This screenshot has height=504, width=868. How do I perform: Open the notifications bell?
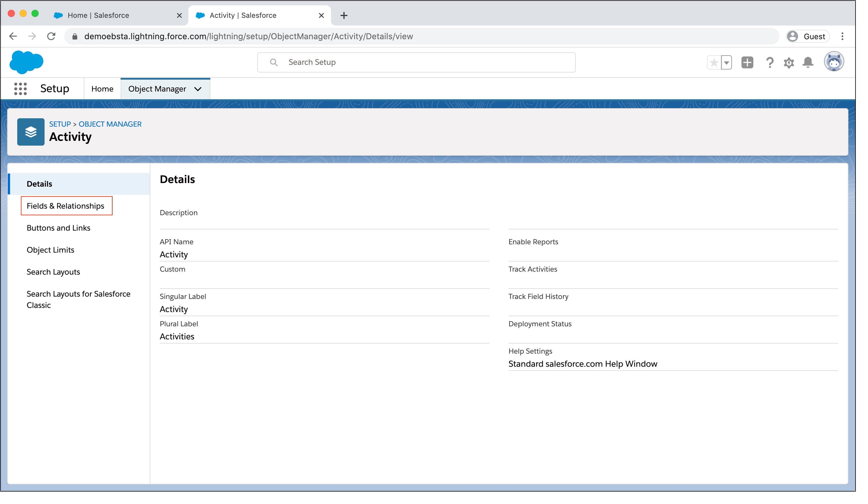(808, 63)
